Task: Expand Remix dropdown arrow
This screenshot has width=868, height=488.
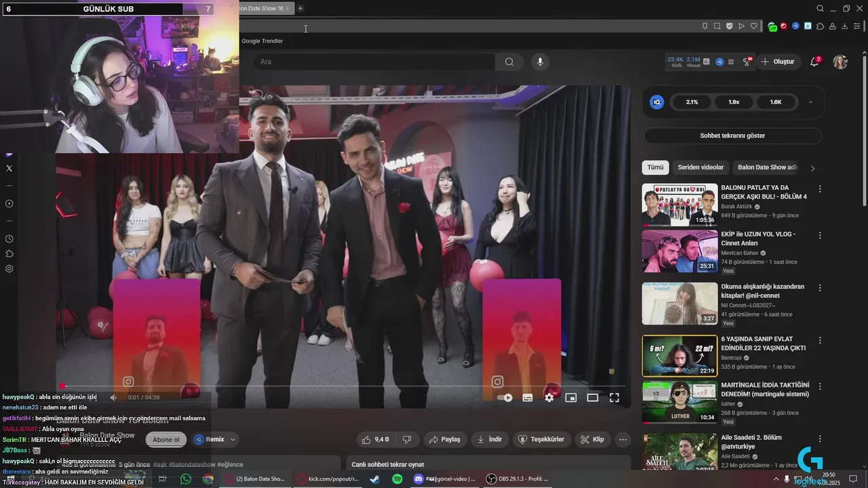Action: (233, 439)
